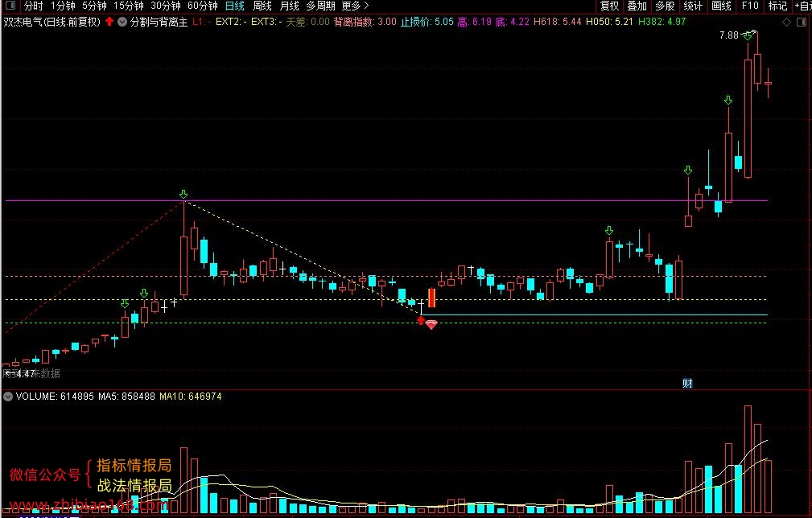Click the red up arrow beside stock name
Screen dimensions: 812x518
109,22
